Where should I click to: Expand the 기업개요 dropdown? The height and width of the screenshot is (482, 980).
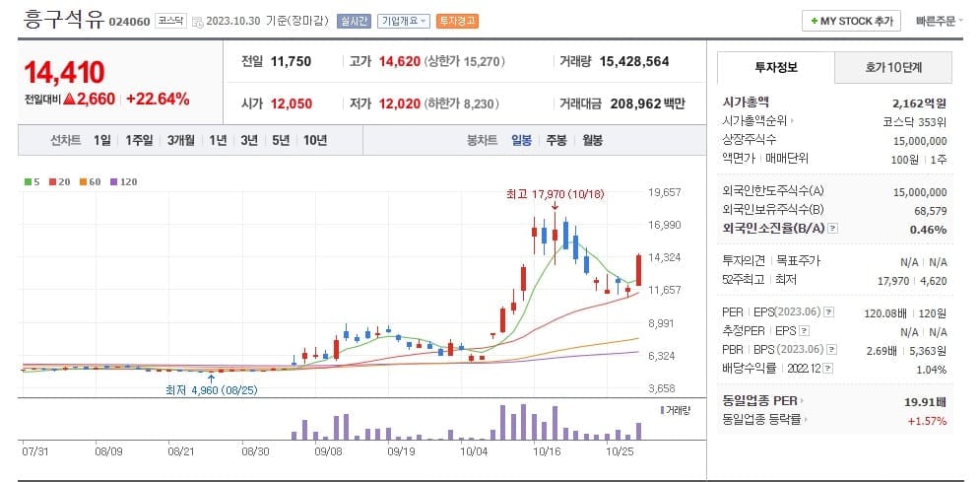(x=404, y=21)
